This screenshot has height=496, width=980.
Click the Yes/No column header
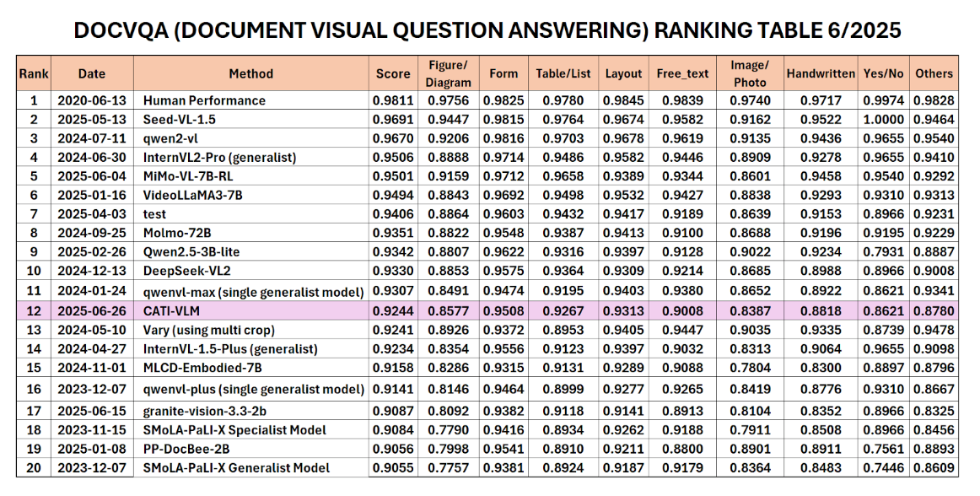(x=883, y=73)
